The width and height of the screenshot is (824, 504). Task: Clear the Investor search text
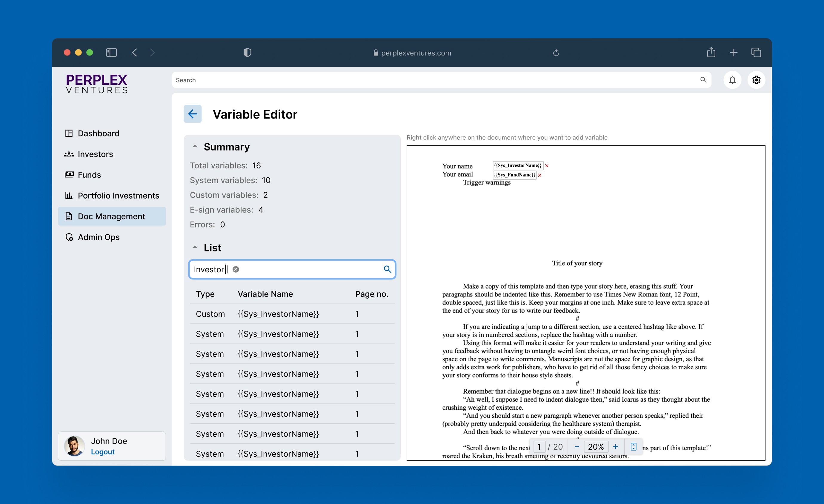[236, 269]
